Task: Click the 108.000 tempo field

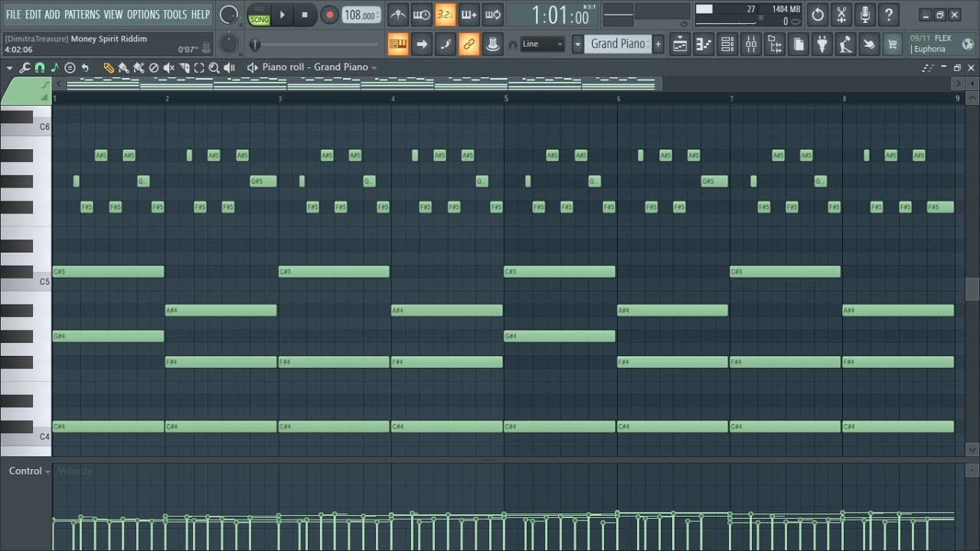Action: 360,15
